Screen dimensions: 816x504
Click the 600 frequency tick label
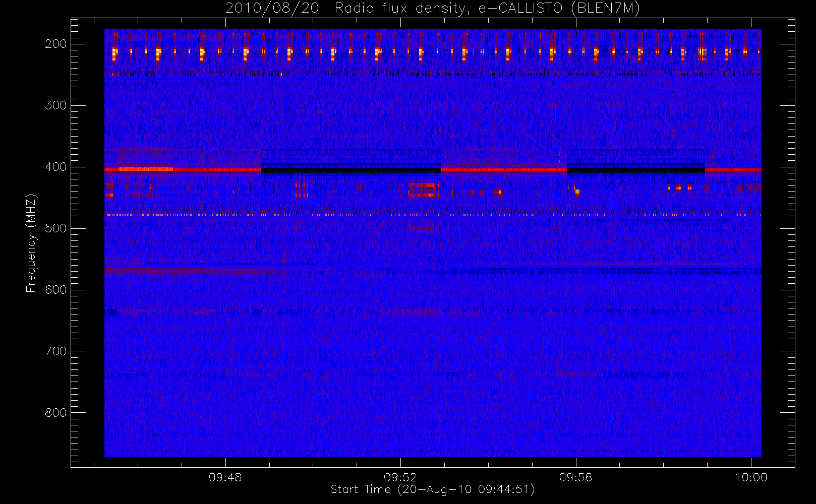[56, 290]
